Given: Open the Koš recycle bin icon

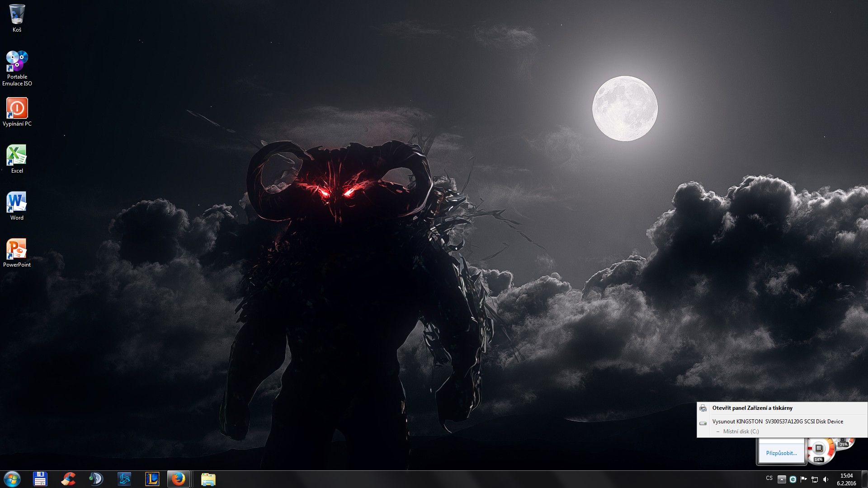Looking at the screenshot, I should coord(17,18).
